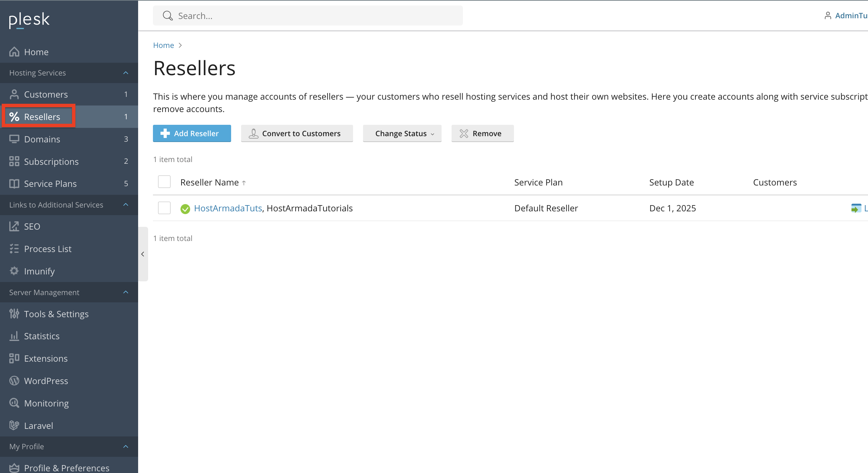Open the HostArmadaTuts reseller link
The width and height of the screenshot is (868, 473).
click(228, 208)
